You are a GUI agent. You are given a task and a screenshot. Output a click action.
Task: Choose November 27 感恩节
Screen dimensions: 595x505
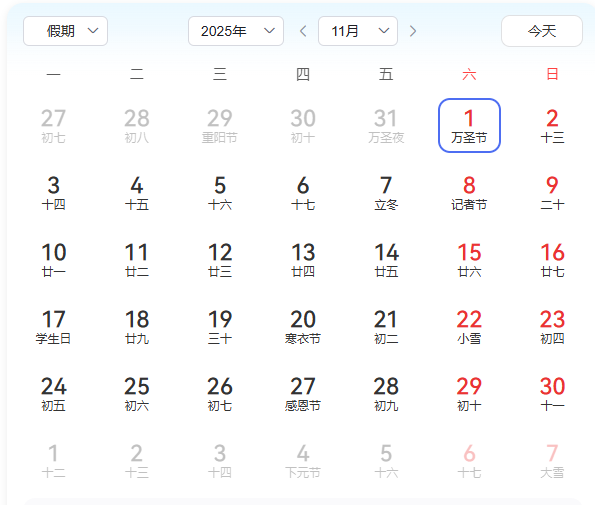click(303, 394)
